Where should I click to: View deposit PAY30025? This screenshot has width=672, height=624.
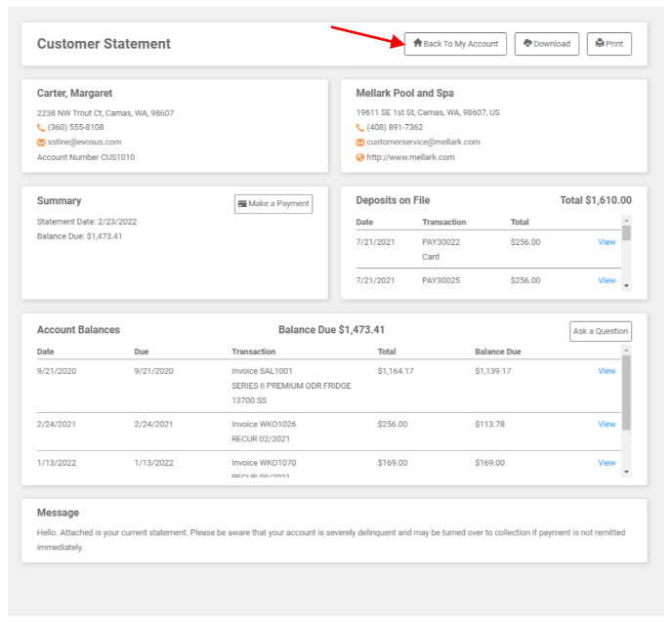607,280
